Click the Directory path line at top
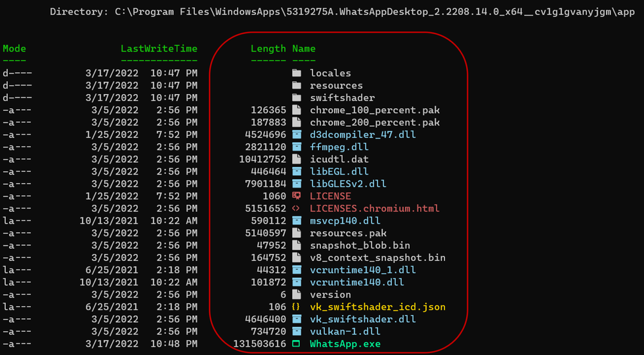644x355 pixels. point(342,12)
